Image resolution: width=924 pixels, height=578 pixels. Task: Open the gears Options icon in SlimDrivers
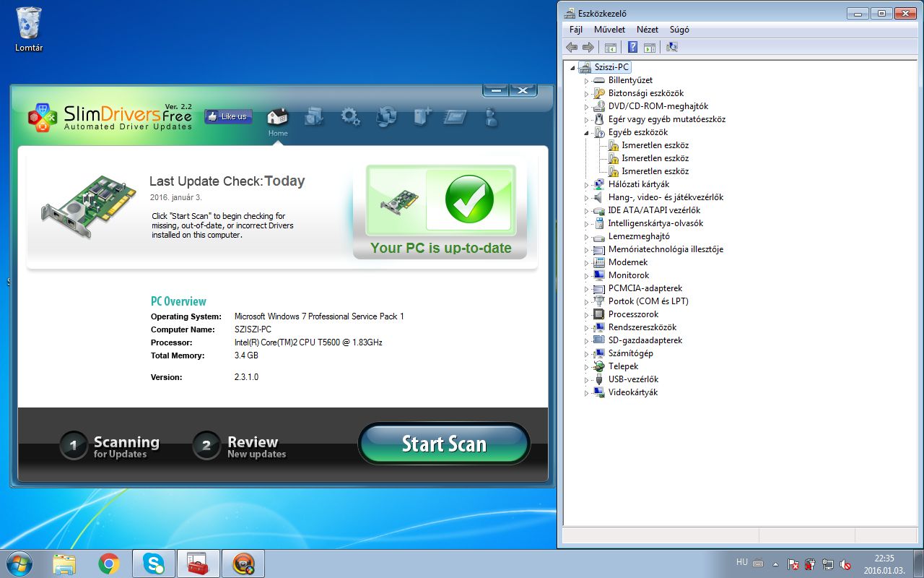click(350, 116)
